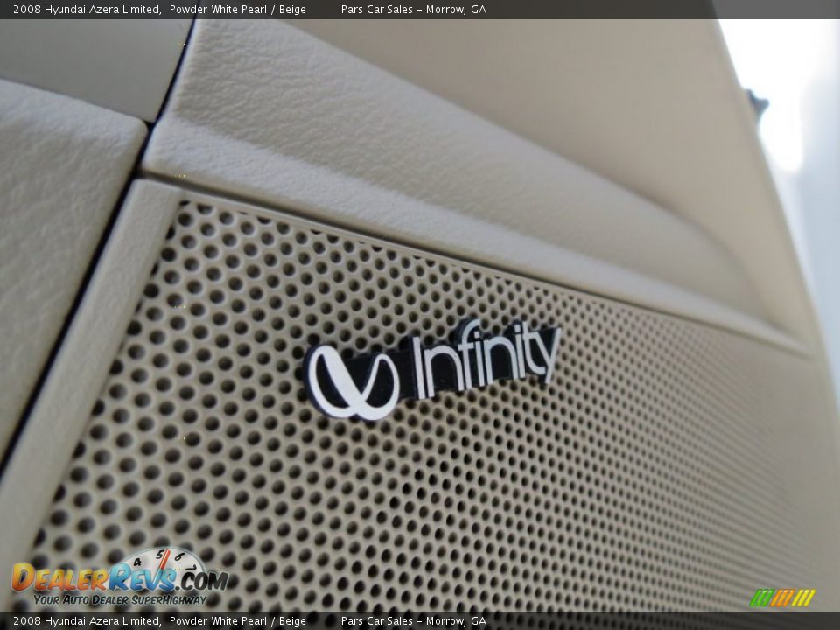Click "Pars Car Sales – Morrow, GA" in bottom caption bar
840x630 pixels.
coord(414,621)
